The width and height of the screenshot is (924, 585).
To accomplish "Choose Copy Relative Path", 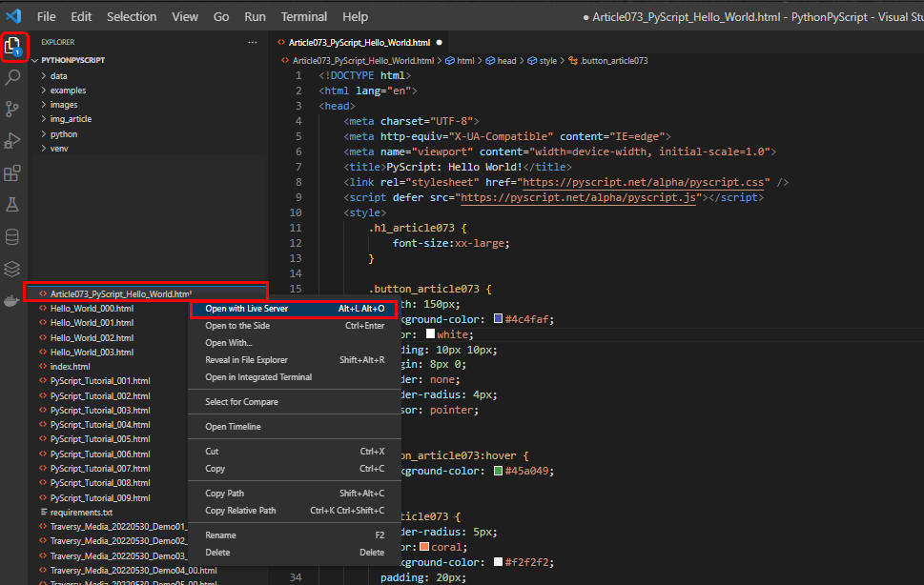I will (294, 511).
